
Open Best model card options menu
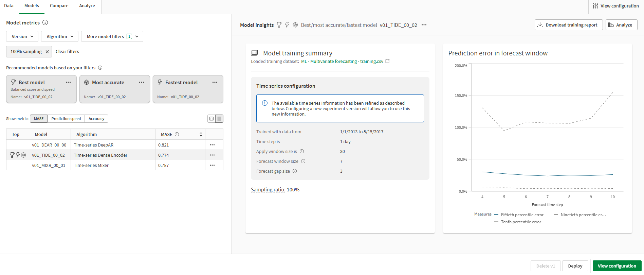68,82
